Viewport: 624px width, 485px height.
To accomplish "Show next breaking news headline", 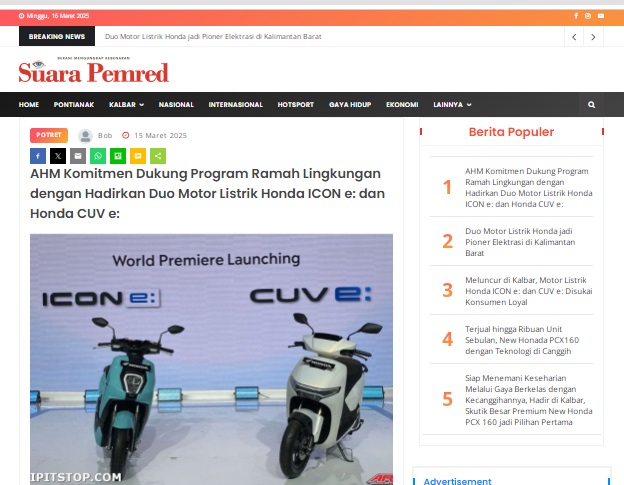I will [593, 37].
